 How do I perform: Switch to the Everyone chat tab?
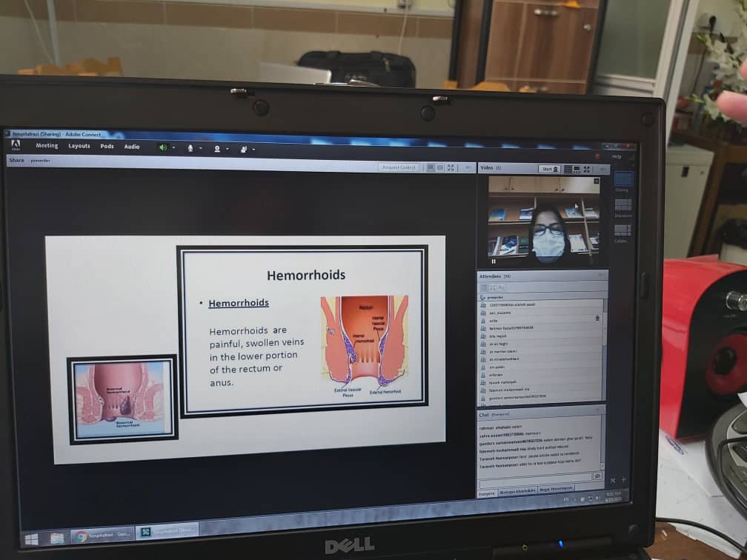pos(487,494)
